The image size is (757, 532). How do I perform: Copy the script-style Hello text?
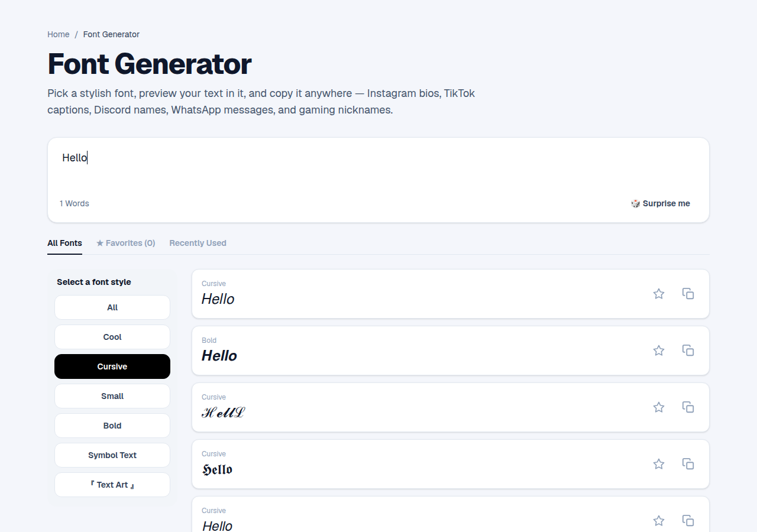[x=688, y=407]
